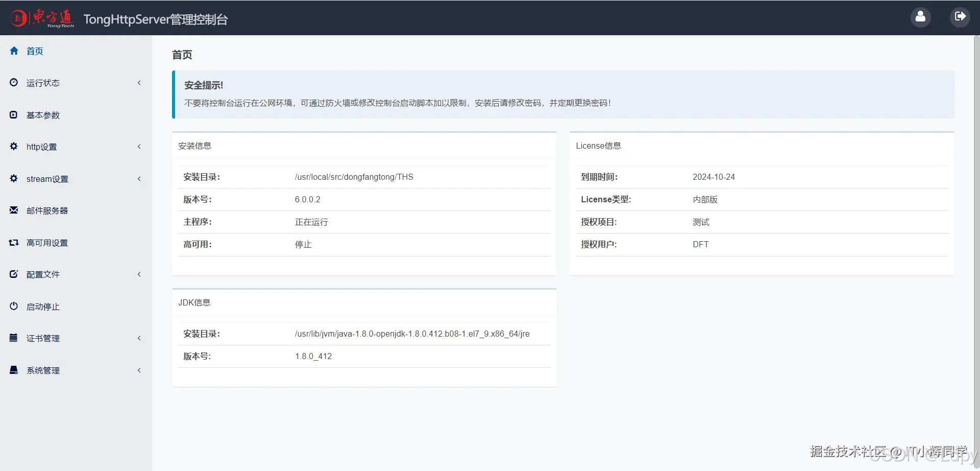Click the TongHttpServer管理控制台 title

click(x=156, y=19)
